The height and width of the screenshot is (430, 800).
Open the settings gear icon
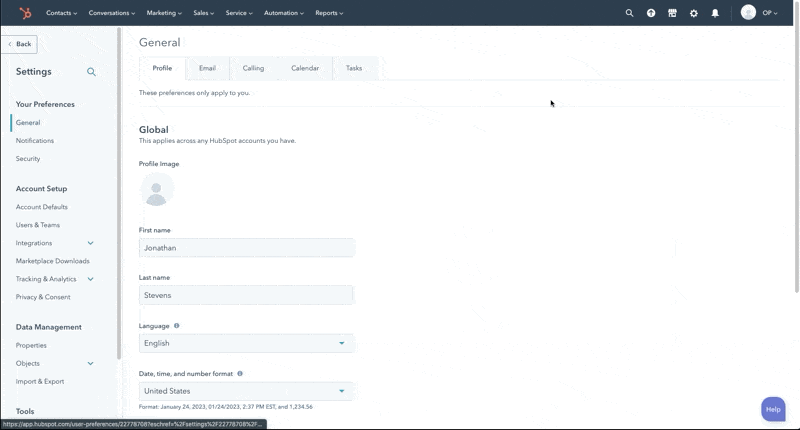pyautogui.click(x=693, y=13)
